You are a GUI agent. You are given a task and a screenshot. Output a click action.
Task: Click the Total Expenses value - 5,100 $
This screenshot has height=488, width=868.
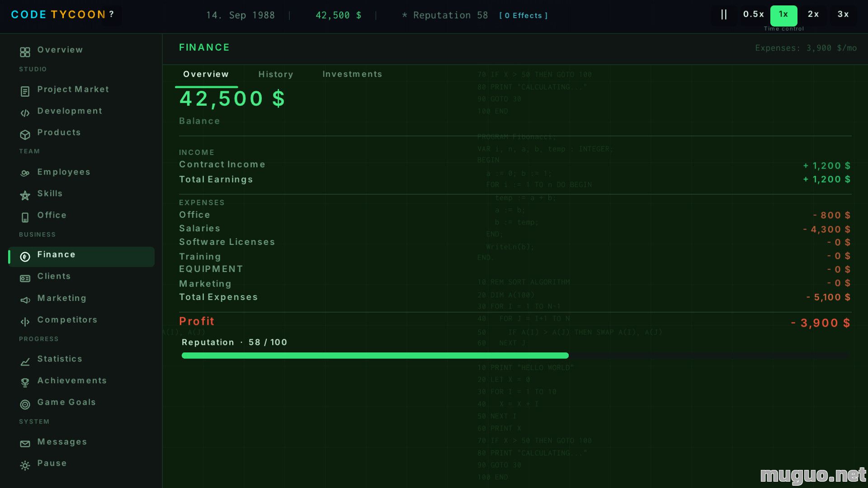(829, 298)
